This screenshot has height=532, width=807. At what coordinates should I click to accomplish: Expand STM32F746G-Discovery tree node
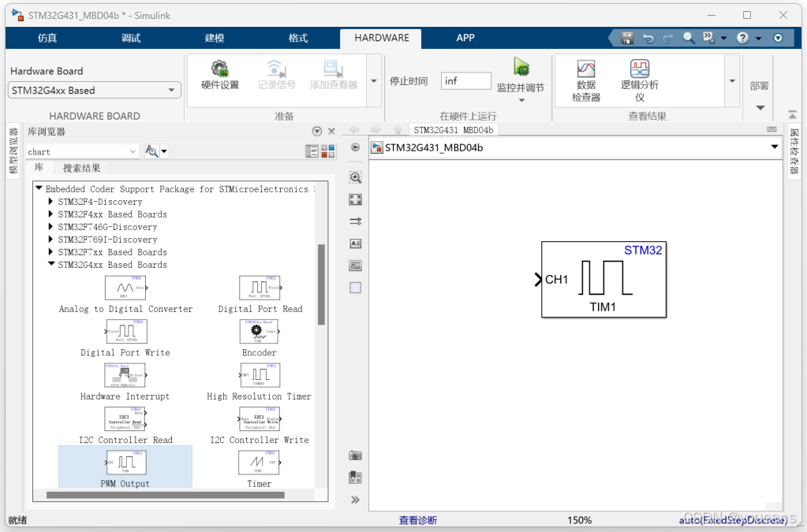click(50, 227)
